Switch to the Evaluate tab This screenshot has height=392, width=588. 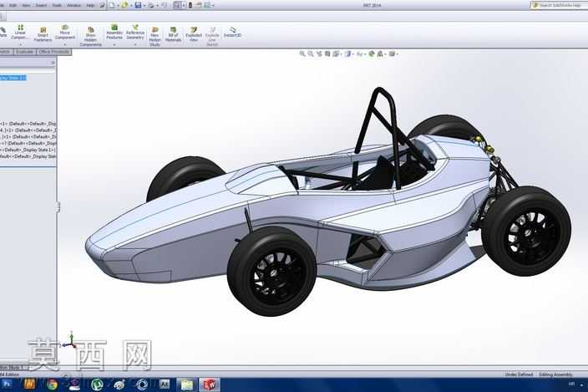point(24,52)
